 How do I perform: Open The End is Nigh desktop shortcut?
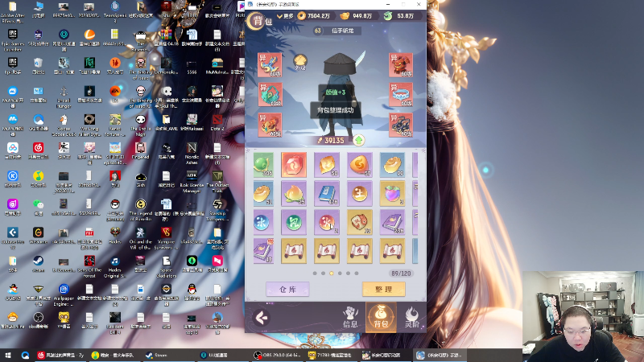(x=140, y=125)
